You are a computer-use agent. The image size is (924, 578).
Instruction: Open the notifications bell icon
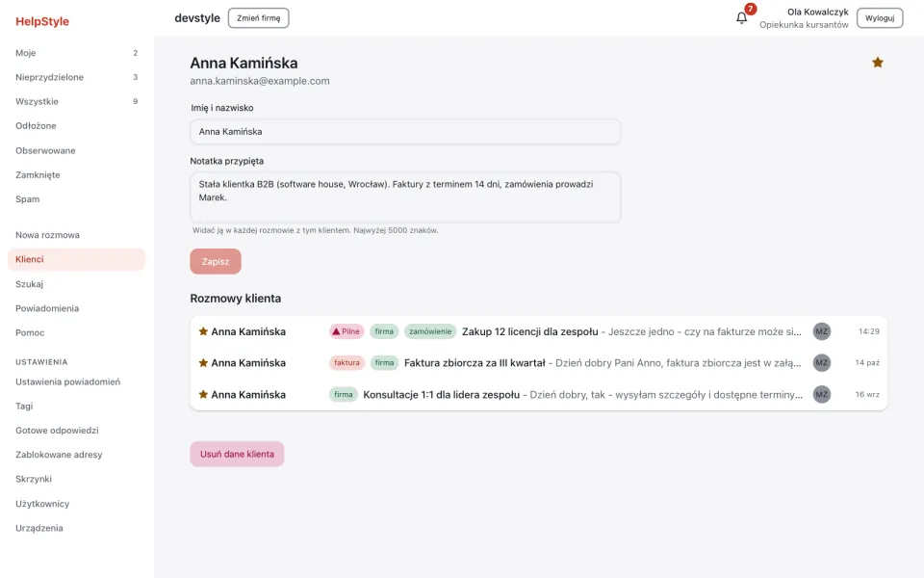[x=741, y=17]
